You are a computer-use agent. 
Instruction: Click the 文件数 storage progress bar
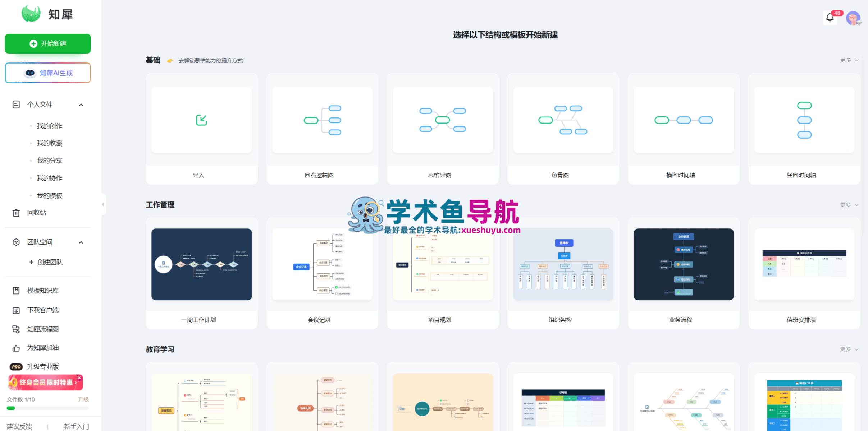48,408
